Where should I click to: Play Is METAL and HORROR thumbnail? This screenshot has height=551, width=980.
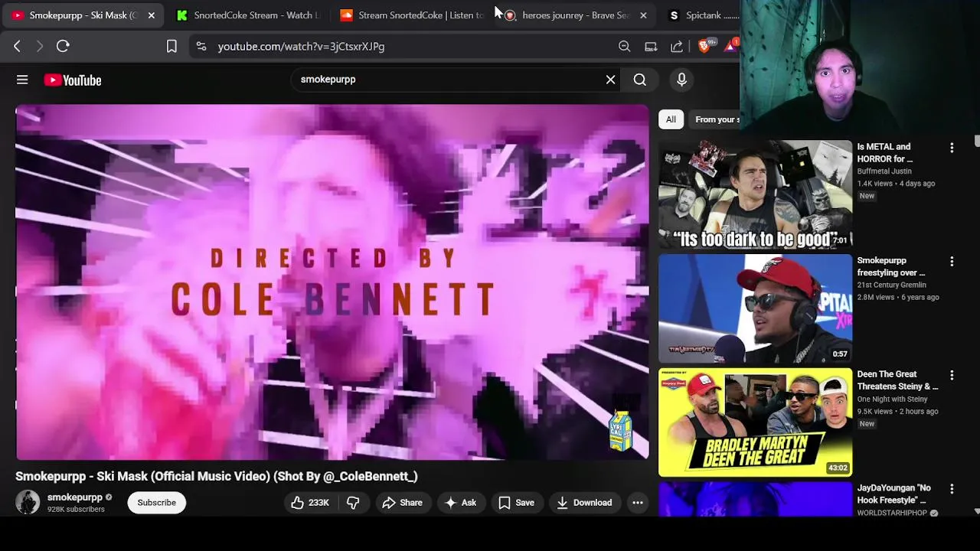click(x=755, y=194)
